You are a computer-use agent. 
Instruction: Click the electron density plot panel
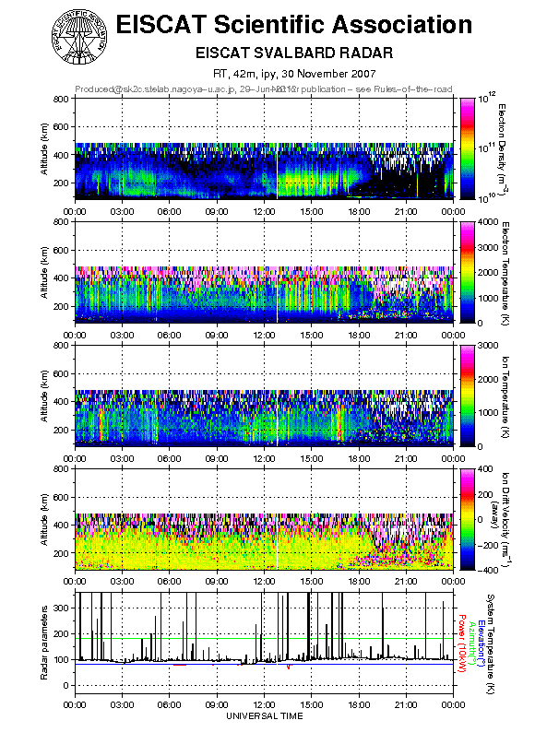pos(264,148)
